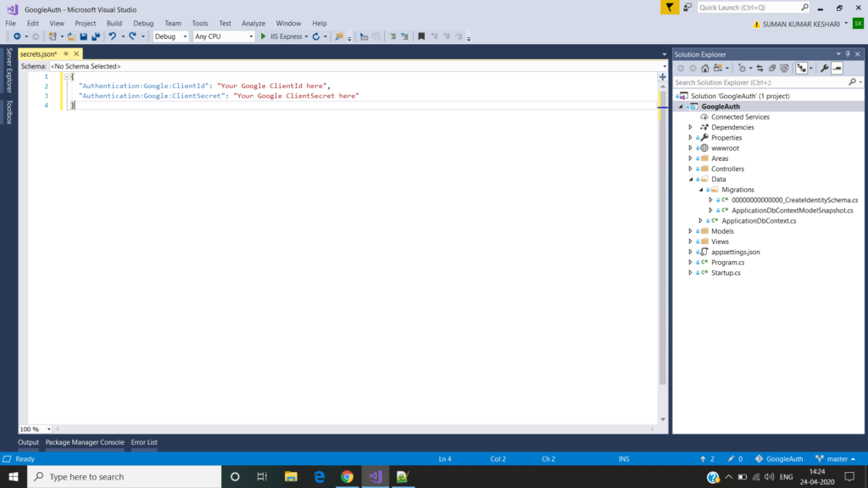Click the feedback icon beside Quick Launch
This screenshot has width=868, height=488.
pyautogui.click(x=687, y=7)
